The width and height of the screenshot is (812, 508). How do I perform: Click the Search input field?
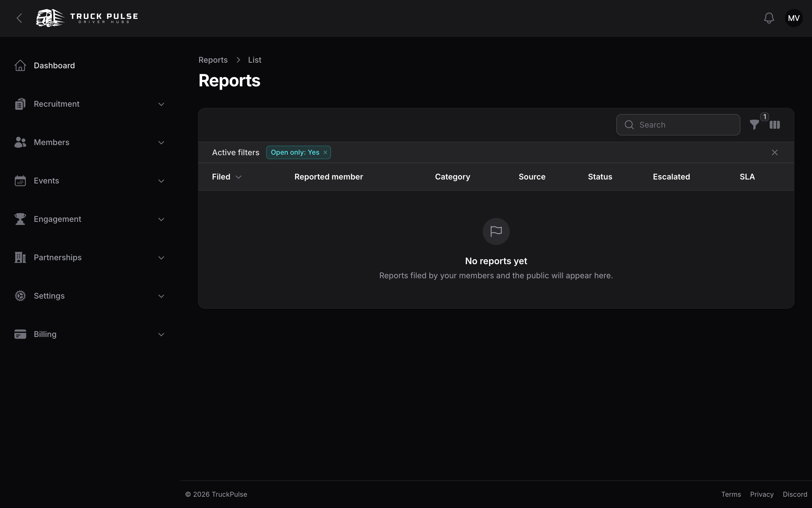click(678, 125)
